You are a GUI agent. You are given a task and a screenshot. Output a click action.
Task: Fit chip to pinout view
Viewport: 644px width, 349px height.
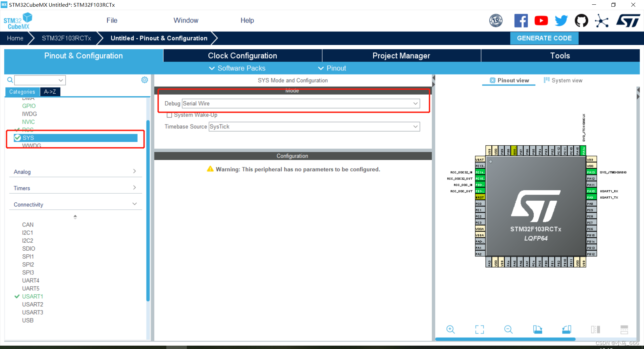(480, 330)
